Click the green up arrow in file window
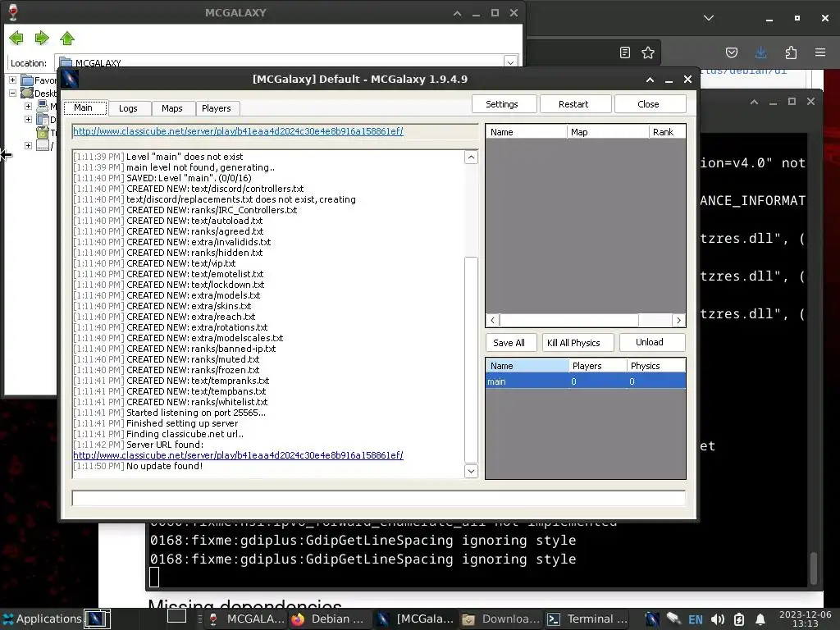Image resolution: width=840 pixels, height=630 pixels. [67, 38]
